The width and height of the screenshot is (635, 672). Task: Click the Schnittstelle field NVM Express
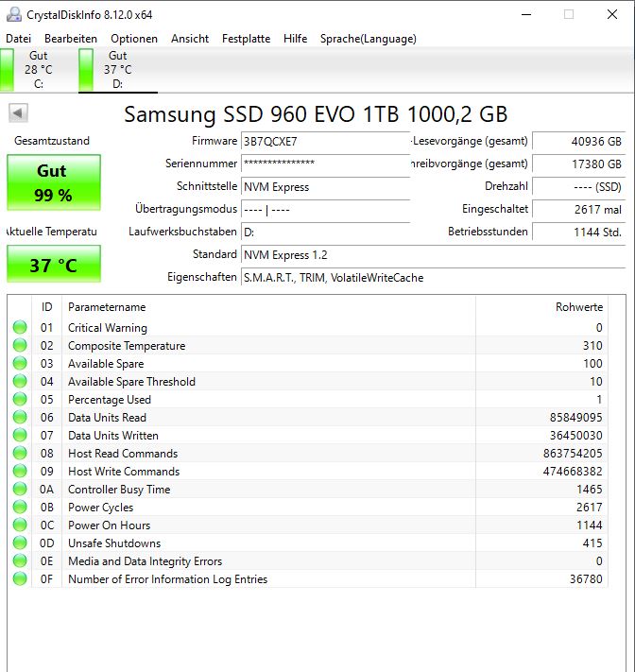[x=326, y=187]
